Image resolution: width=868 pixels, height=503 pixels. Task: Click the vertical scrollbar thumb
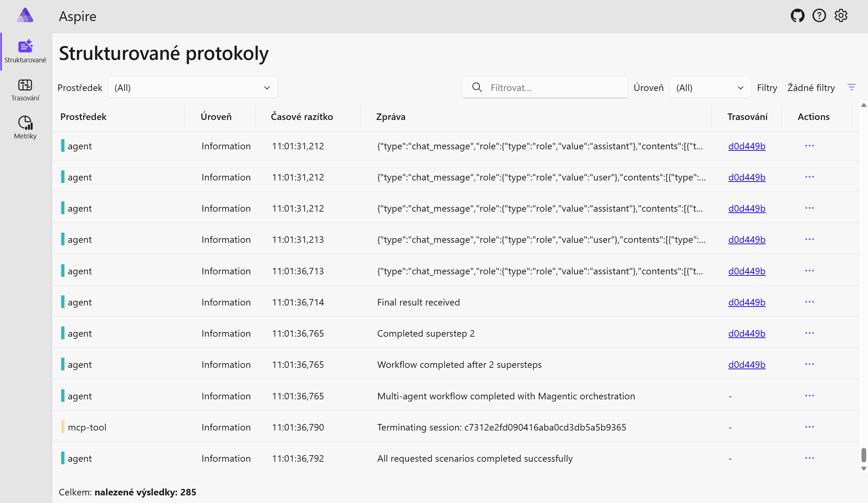click(864, 455)
